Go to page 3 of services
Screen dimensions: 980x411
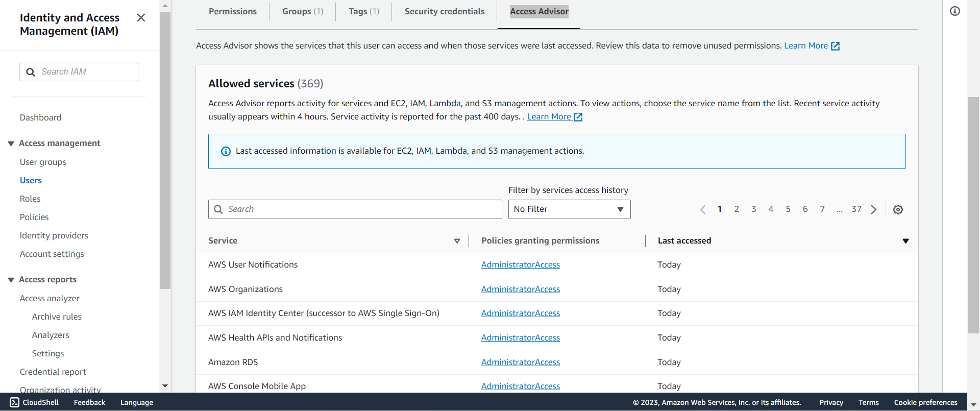754,209
